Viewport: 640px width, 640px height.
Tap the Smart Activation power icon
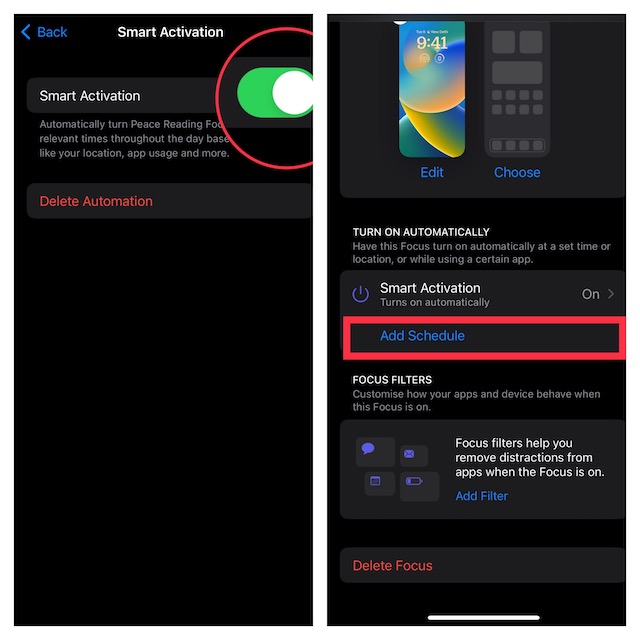[360, 294]
